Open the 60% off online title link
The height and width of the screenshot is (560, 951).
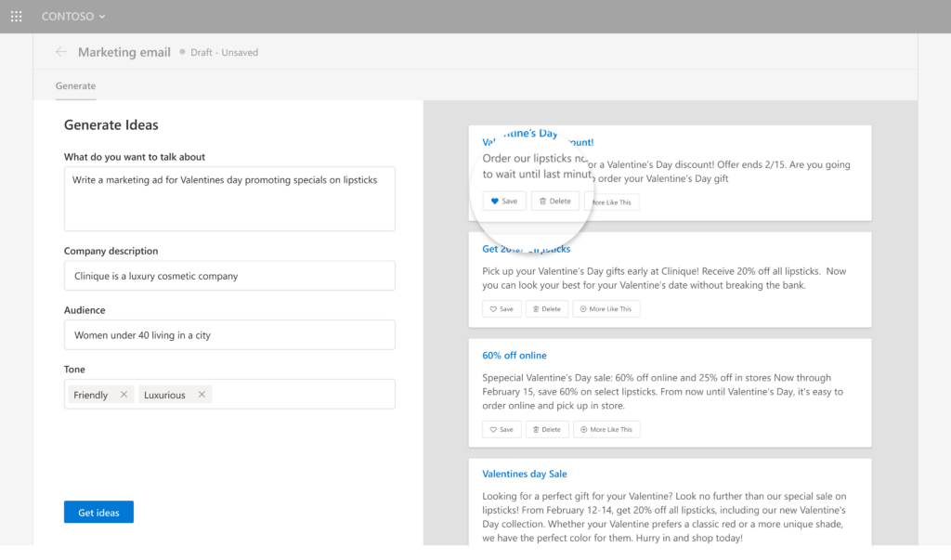(x=515, y=356)
